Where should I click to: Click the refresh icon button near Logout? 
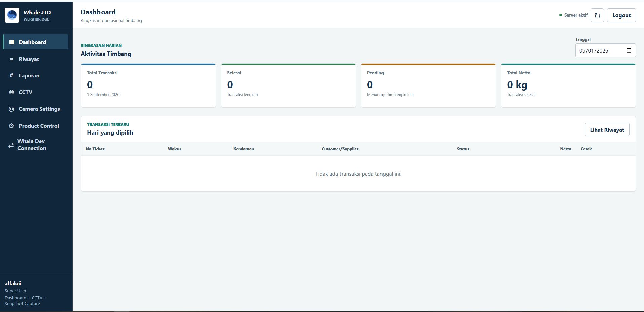point(597,15)
